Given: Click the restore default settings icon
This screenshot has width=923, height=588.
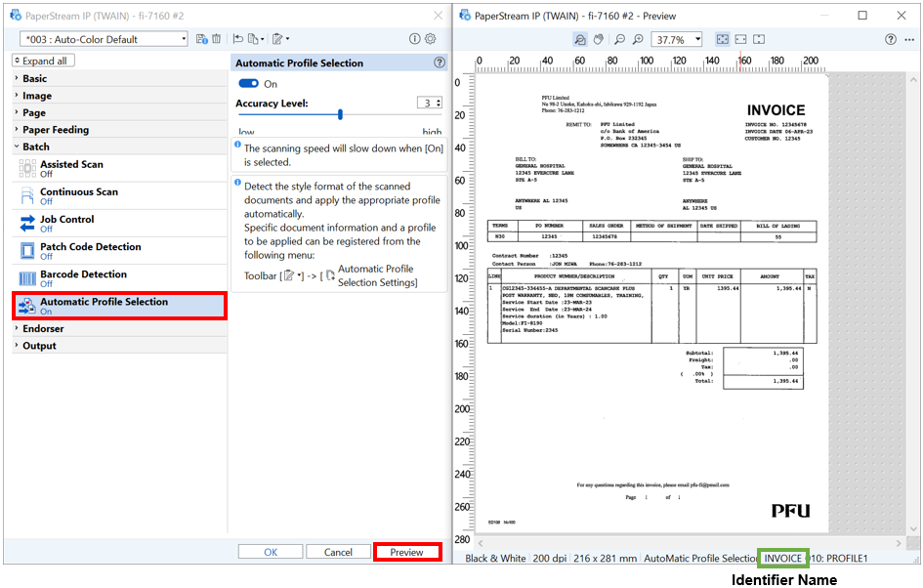Looking at the screenshot, I should [x=237, y=39].
